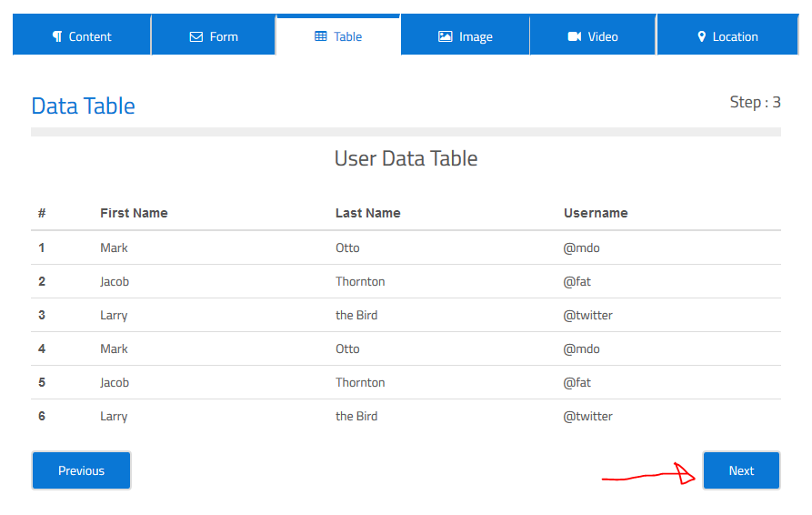
Task: Click the # column header
Action: [x=42, y=213]
